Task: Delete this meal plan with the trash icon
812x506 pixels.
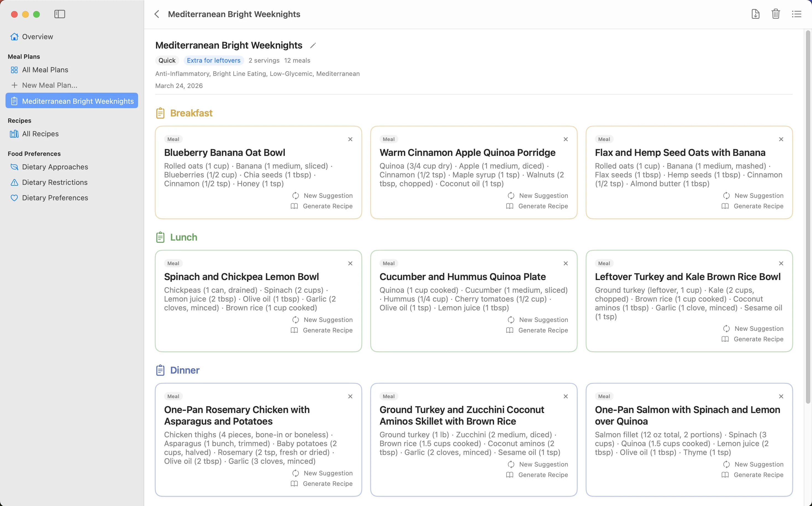Action: click(776, 14)
